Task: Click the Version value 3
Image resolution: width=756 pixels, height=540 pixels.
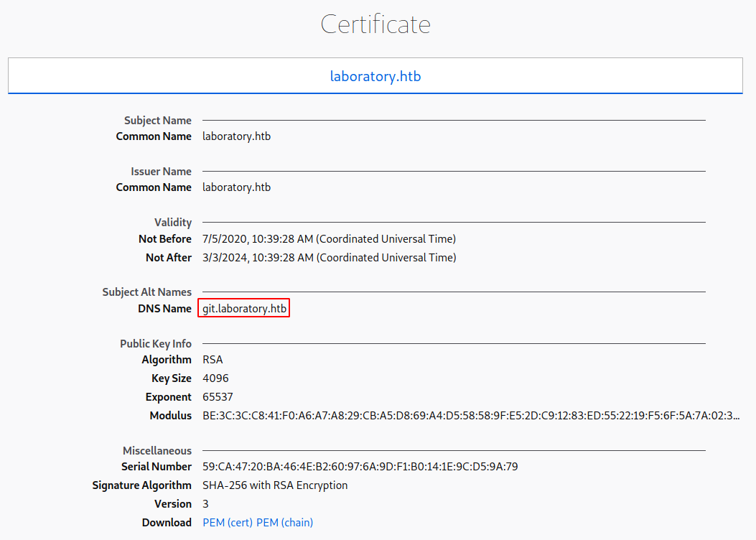Action: pos(205,504)
